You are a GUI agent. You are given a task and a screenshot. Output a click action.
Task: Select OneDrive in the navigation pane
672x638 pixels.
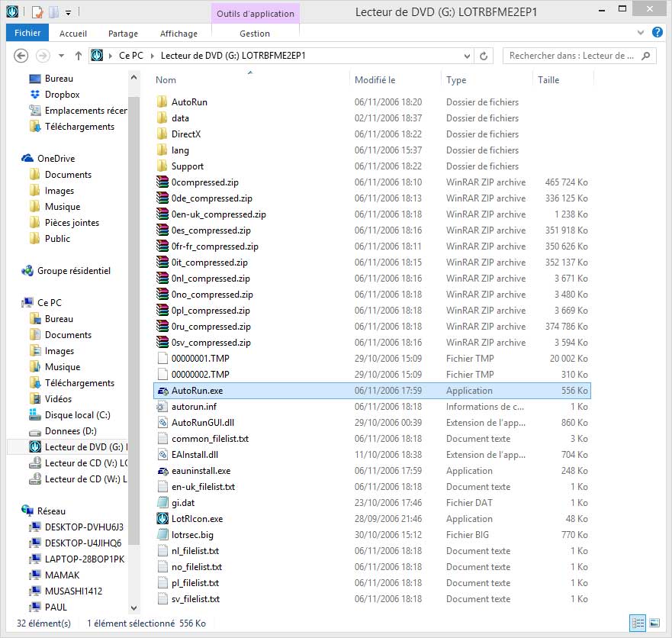56,159
